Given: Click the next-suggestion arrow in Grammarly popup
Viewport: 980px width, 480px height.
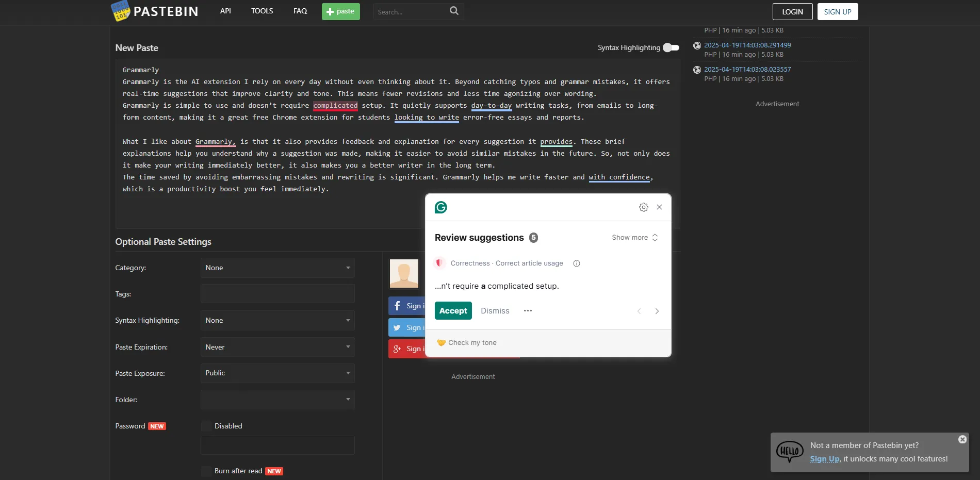Looking at the screenshot, I should click(x=657, y=311).
